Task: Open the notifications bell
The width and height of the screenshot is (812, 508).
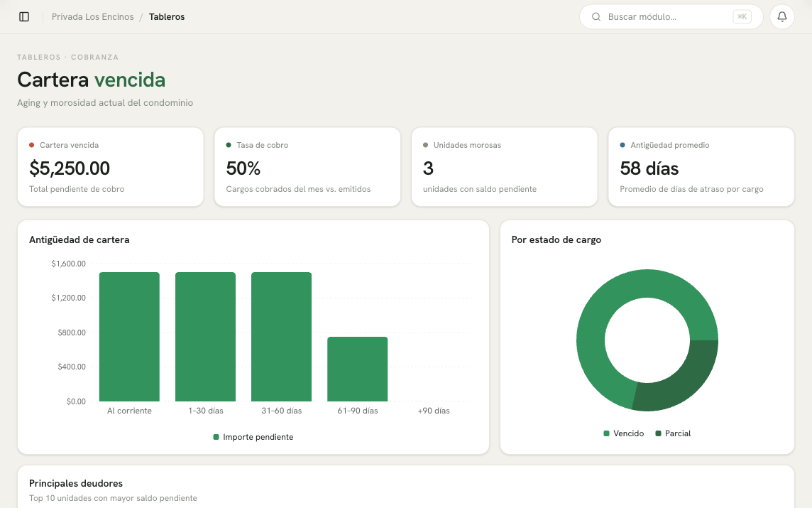Action: click(782, 16)
